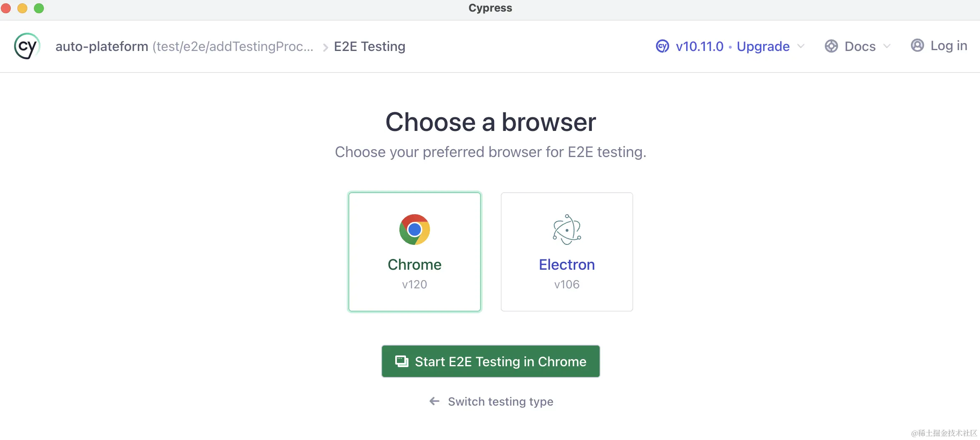Click Switch testing type link
The width and height of the screenshot is (980, 440).
[500, 401]
